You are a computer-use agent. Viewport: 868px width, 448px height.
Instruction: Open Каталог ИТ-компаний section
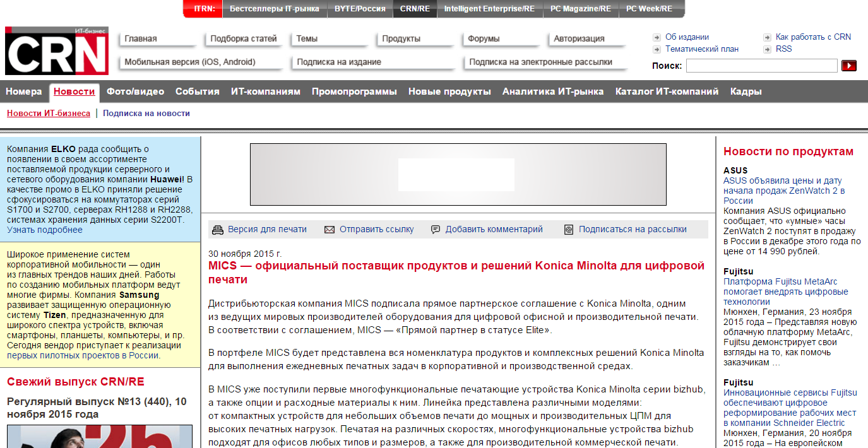(x=667, y=91)
